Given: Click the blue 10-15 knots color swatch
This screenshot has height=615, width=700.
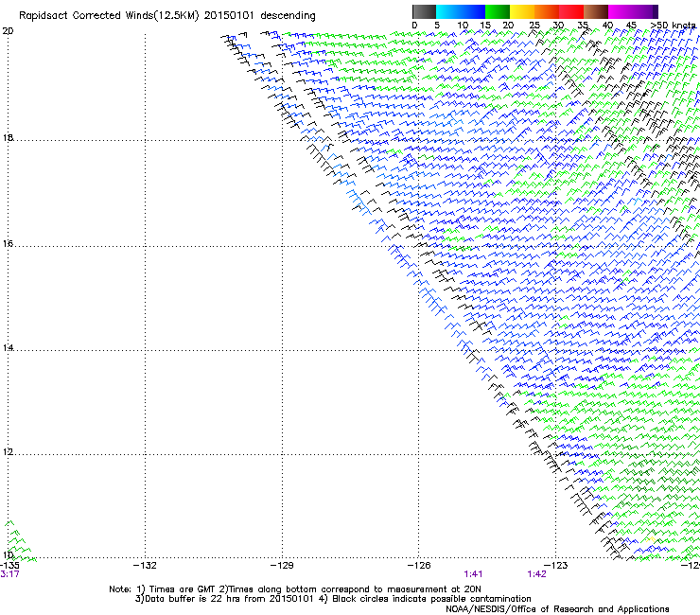Looking at the screenshot, I should tap(473, 11).
